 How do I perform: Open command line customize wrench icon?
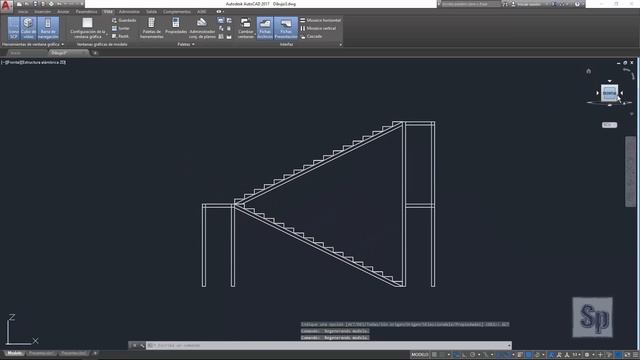(x=142, y=345)
